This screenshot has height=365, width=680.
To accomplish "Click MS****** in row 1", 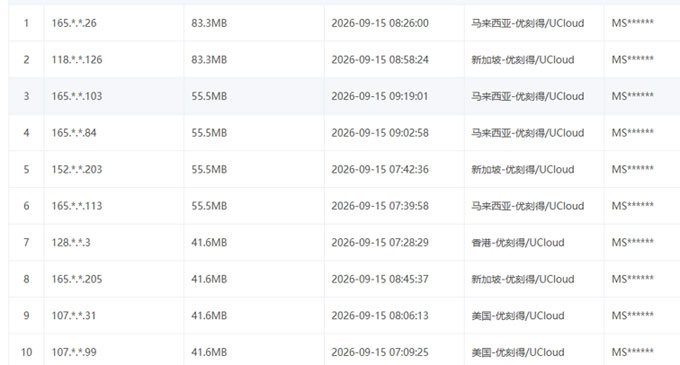I will 633,23.
